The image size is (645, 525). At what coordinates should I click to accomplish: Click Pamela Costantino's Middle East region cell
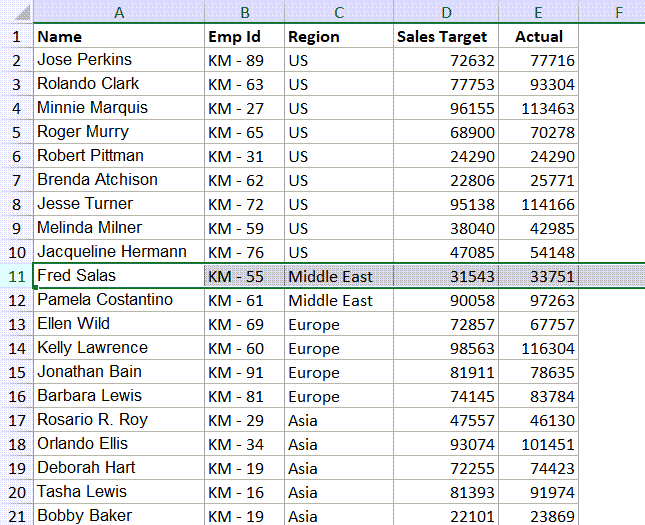point(338,300)
